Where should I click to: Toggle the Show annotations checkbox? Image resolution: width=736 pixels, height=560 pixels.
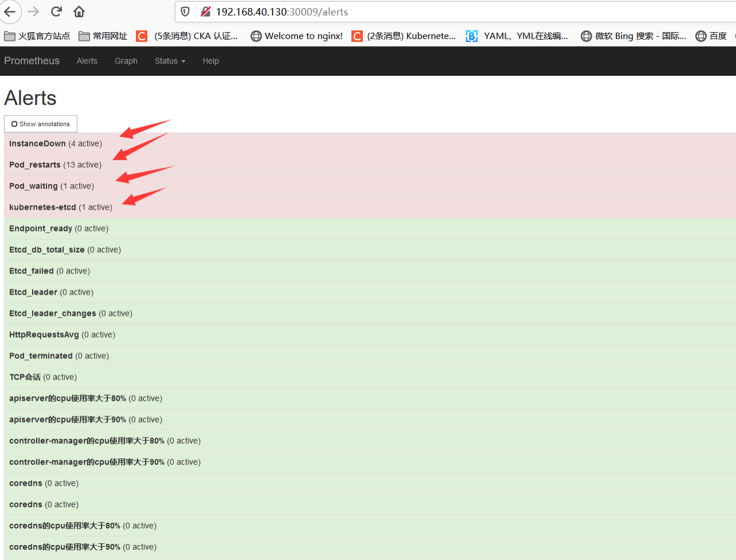click(x=41, y=124)
